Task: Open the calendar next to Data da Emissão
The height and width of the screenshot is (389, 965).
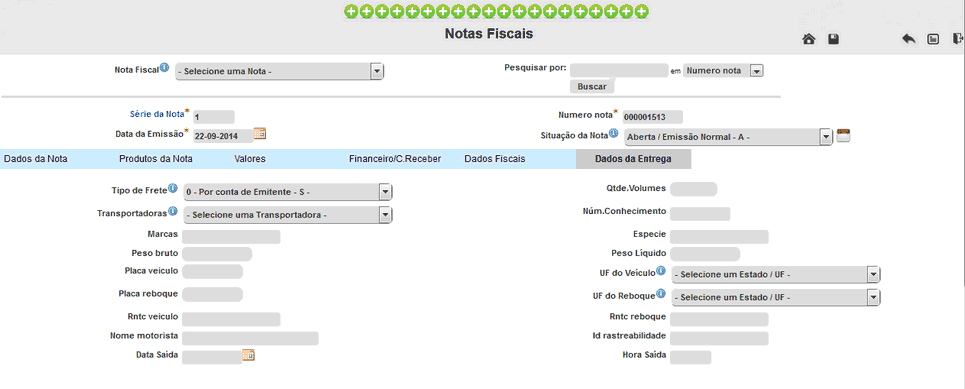Action: click(x=260, y=134)
